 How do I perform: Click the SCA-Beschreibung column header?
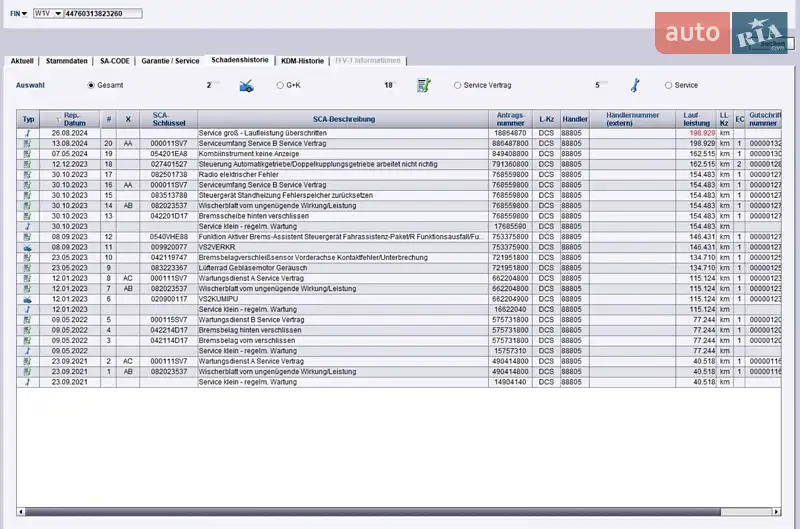coord(343,119)
